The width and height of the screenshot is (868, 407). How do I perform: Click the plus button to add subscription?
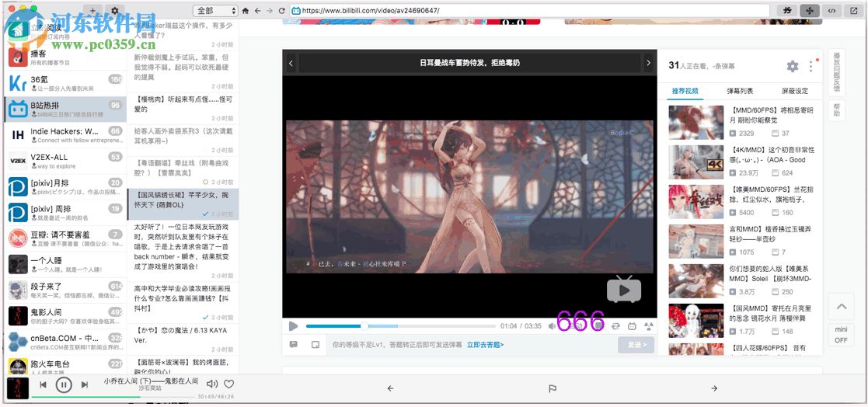92,11
